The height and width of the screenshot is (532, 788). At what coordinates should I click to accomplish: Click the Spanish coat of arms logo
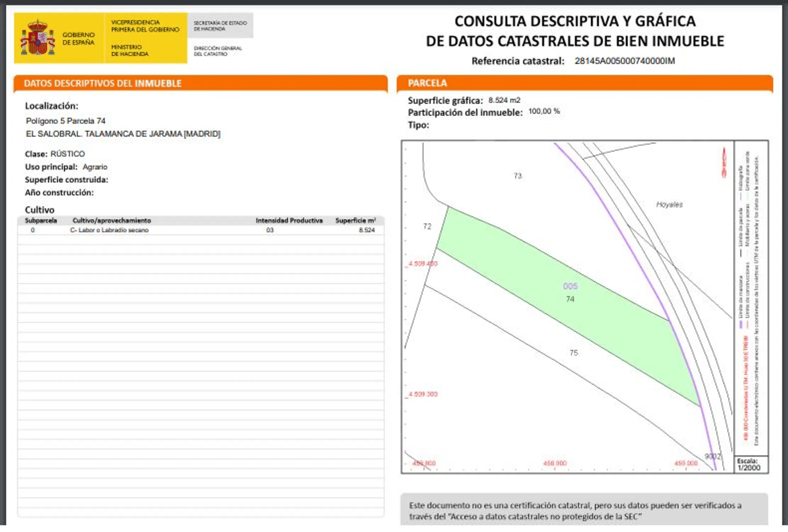click(38, 38)
